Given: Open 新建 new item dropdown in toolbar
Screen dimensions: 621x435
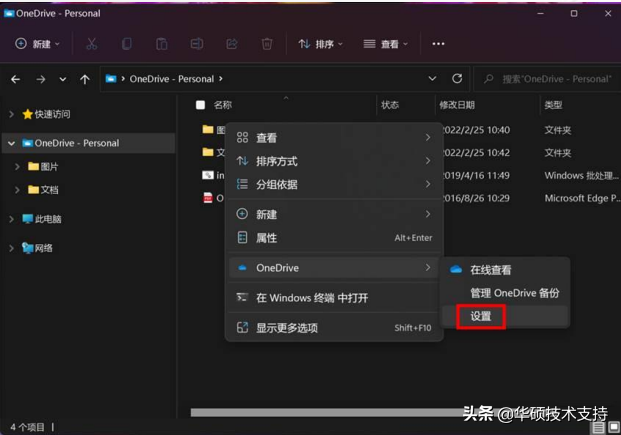Looking at the screenshot, I should pos(37,44).
